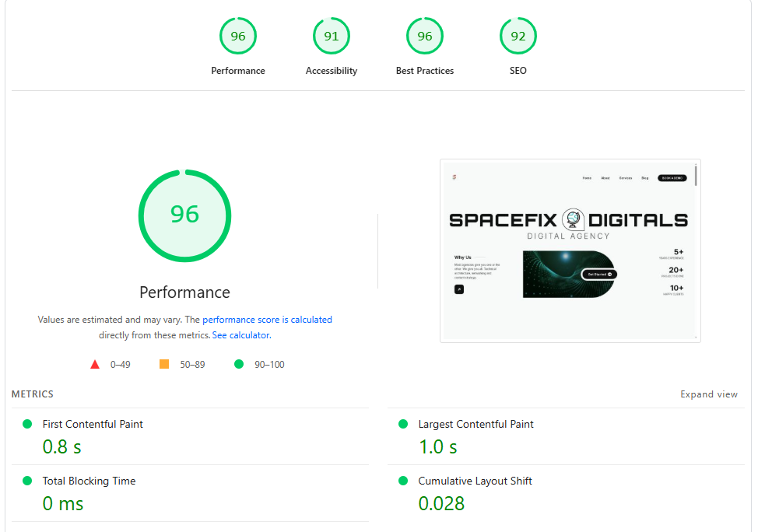Click Cumulative Layout Shift green status dot
Image resolution: width=758 pixels, height=532 pixels.
[x=402, y=481]
